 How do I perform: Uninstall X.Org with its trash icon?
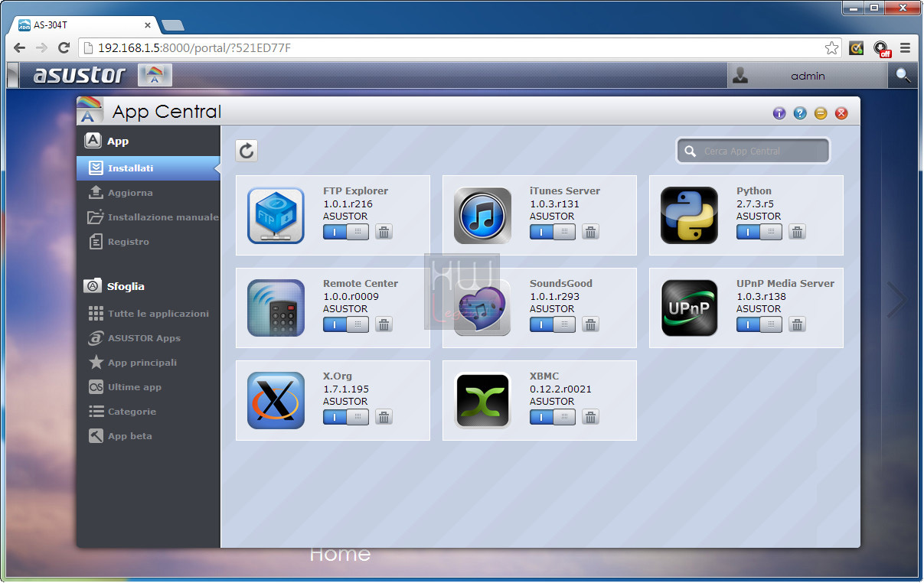384,417
